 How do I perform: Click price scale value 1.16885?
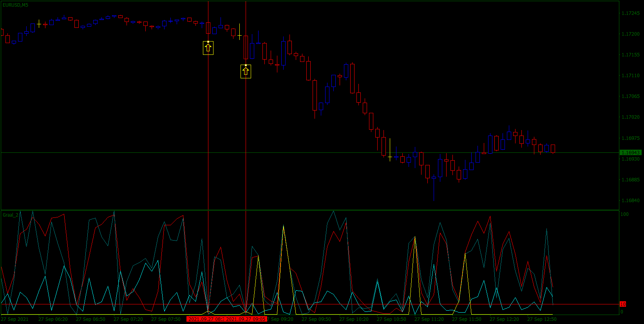[x=630, y=180]
